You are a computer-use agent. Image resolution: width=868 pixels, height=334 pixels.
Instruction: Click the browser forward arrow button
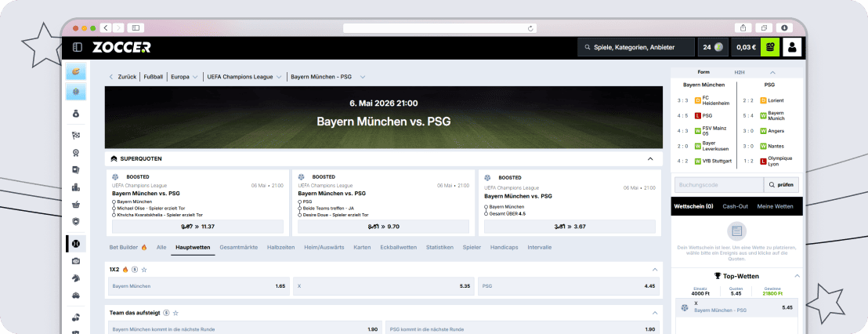[119, 27]
